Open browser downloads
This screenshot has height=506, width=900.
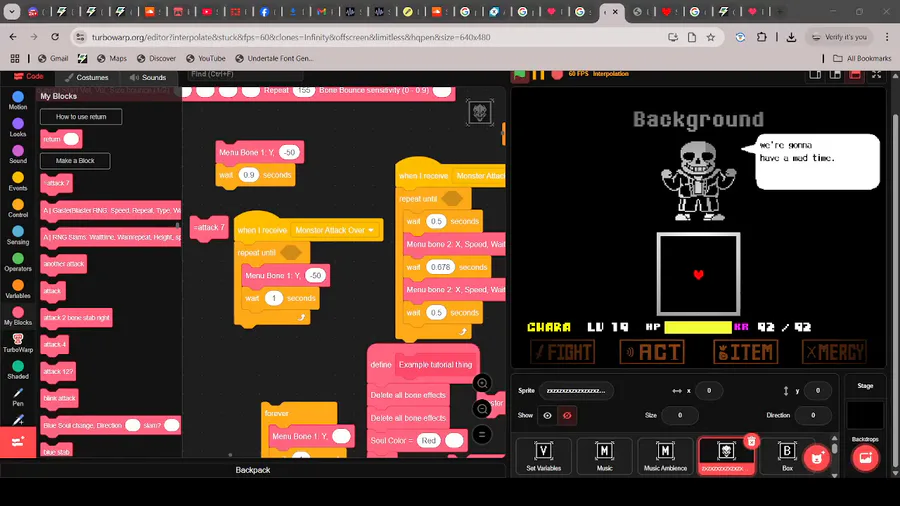coord(791,37)
